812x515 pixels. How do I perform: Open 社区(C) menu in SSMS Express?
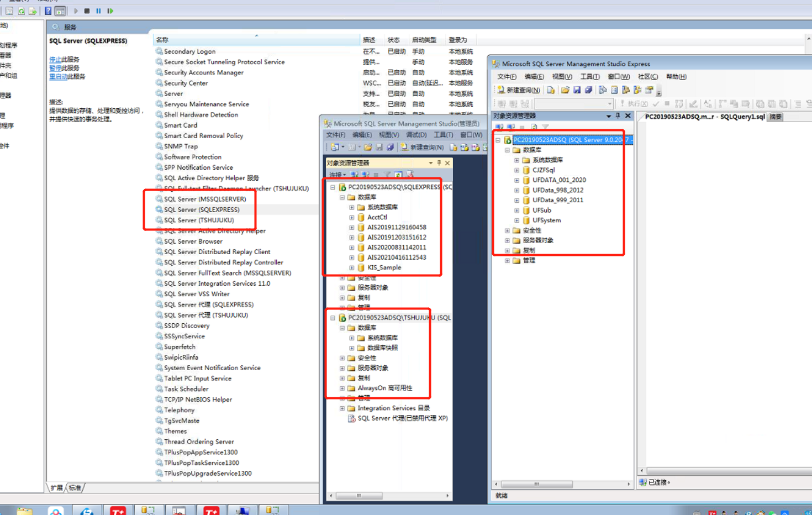coord(647,77)
